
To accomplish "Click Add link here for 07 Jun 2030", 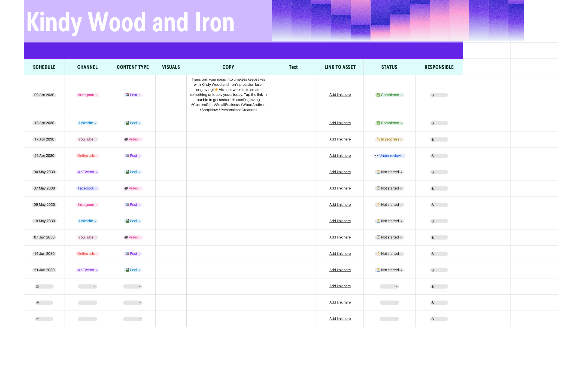I will coord(340,237).
